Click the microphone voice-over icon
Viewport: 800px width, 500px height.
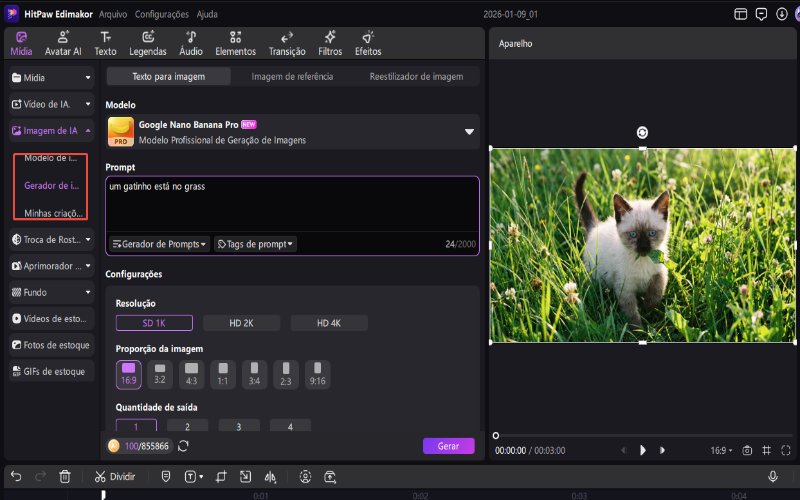(773, 477)
